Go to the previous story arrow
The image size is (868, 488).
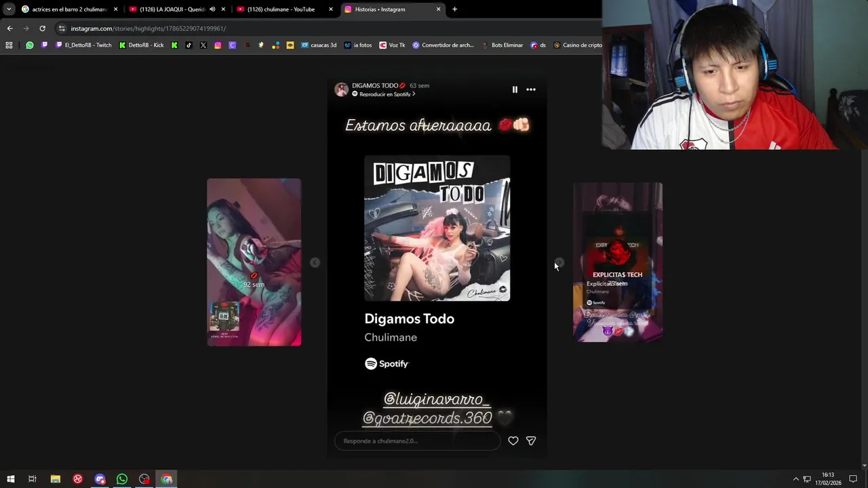315,262
